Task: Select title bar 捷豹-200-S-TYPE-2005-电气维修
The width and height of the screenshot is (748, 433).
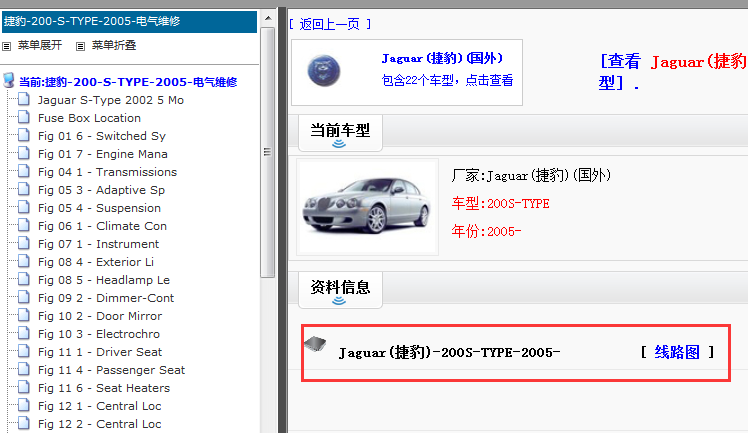Action: (x=129, y=21)
